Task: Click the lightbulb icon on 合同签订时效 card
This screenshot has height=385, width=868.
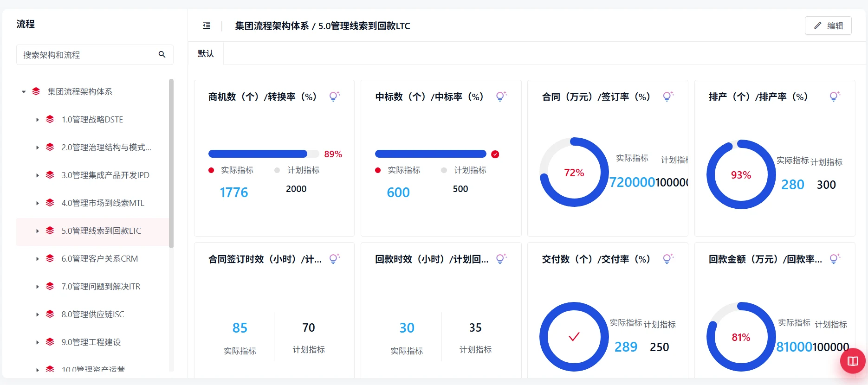Action: (x=335, y=258)
